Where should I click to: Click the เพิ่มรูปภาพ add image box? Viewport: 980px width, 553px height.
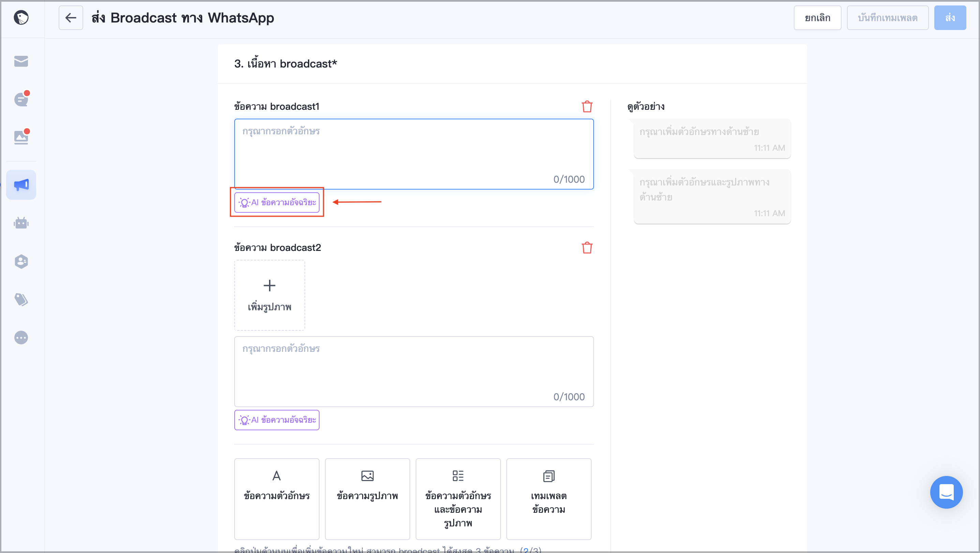(269, 295)
